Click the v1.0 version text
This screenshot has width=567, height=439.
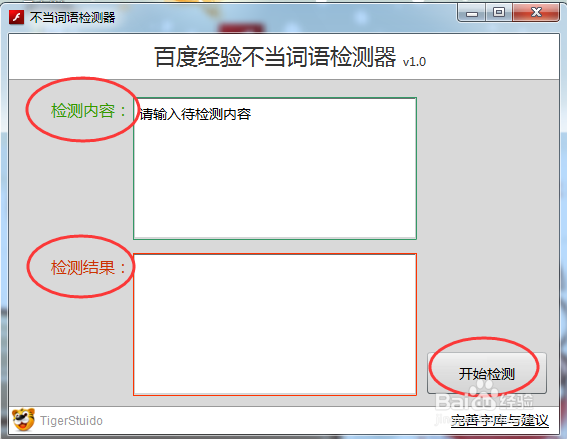point(414,62)
